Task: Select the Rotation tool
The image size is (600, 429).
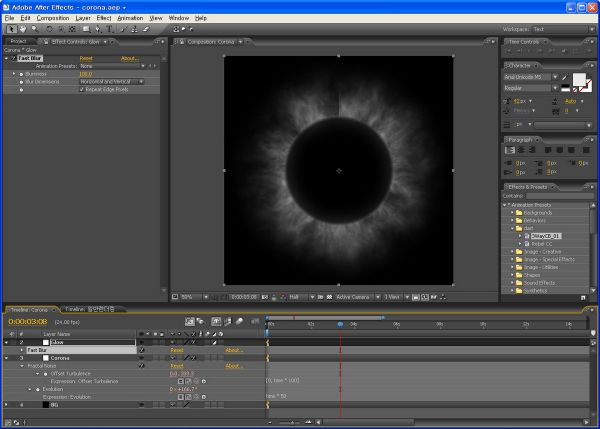Action: click(x=49, y=29)
